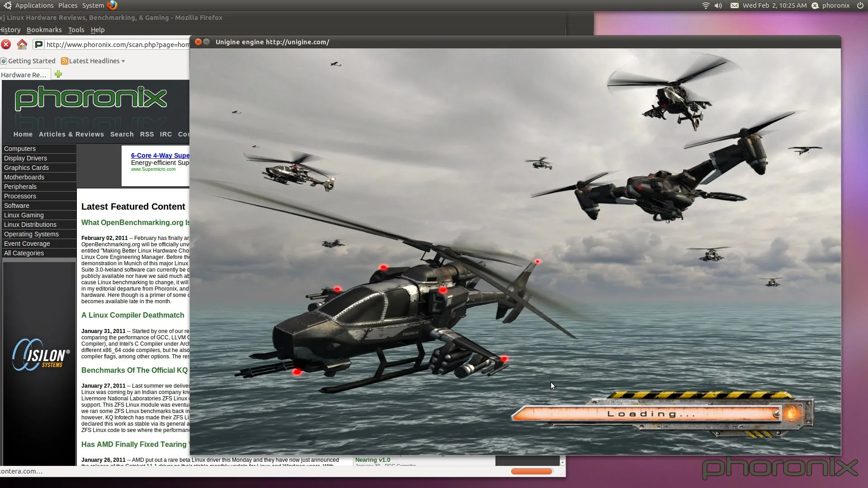Click the site favicon in URL bar
Screen dimensions: 868x488
[x=39, y=44]
